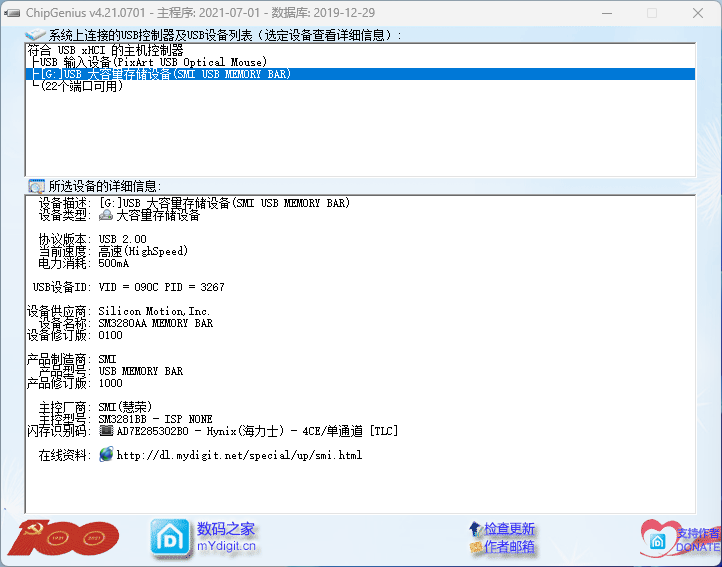
Task: Close the ChipGenius window
Action: 698,13
